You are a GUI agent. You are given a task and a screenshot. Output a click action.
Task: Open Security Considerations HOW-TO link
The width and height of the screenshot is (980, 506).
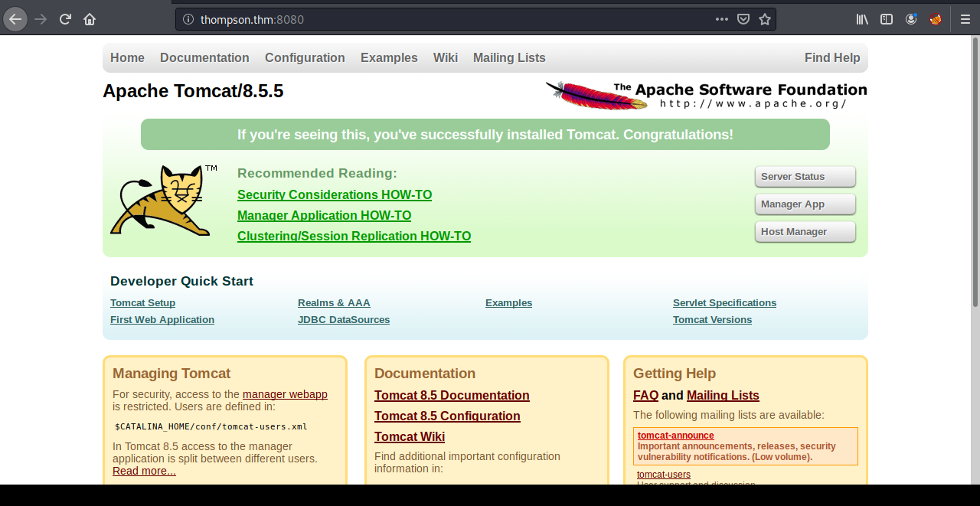coord(335,194)
